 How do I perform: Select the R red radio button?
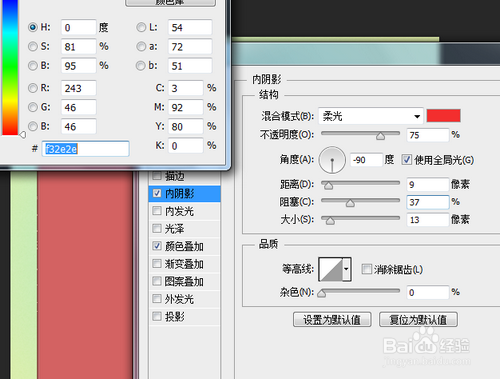point(33,88)
